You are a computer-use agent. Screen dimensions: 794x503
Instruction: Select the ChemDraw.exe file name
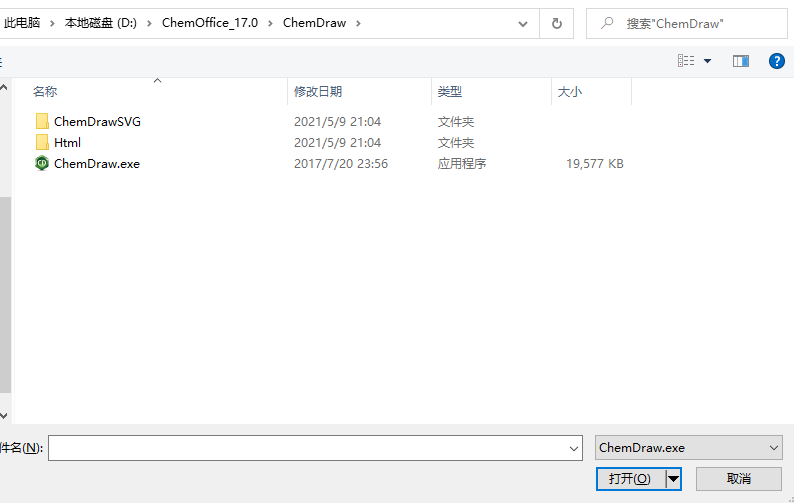[97, 164]
